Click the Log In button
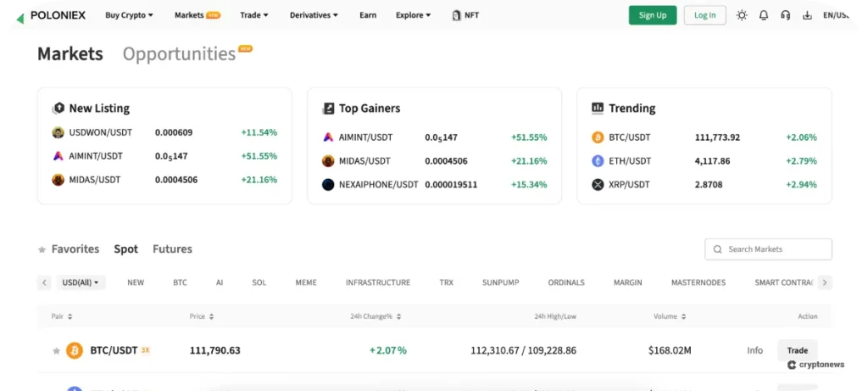The height and width of the screenshot is (391, 868). (704, 15)
